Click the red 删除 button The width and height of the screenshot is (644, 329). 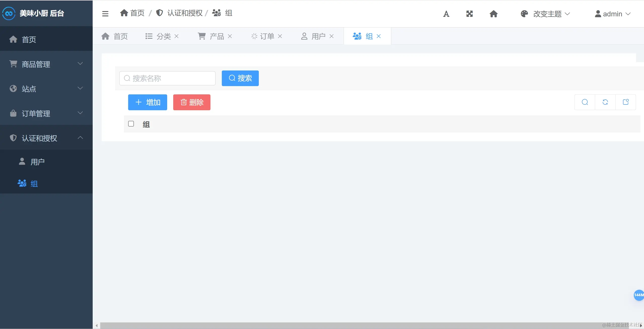[x=192, y=102]
